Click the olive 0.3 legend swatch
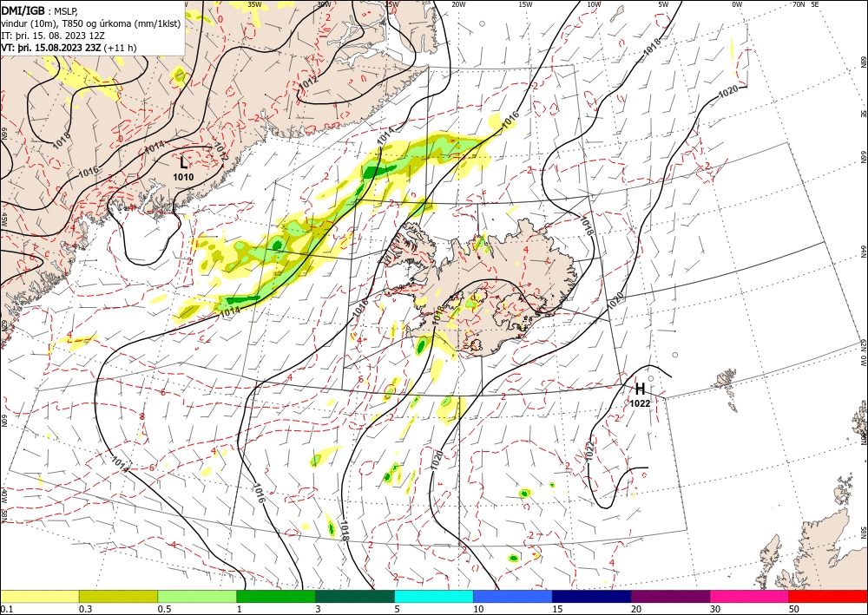 pyautogui.click(x=118, y=596)
